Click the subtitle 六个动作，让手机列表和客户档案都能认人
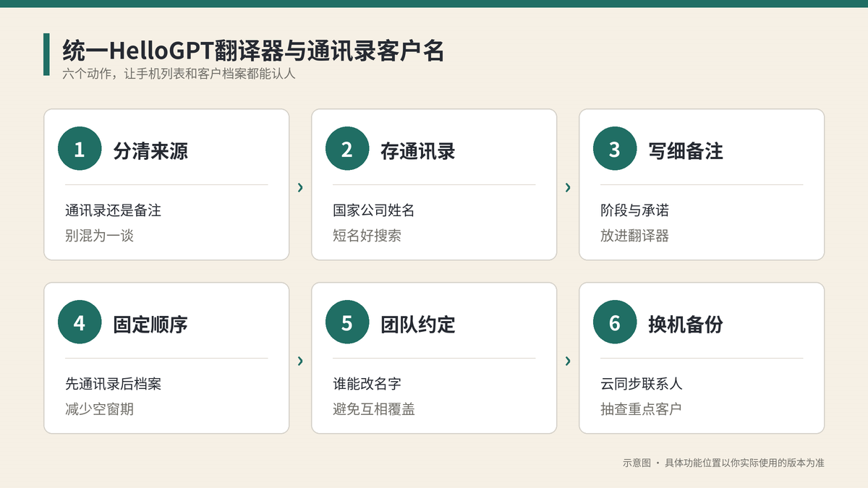 click(x=179, y=74)
